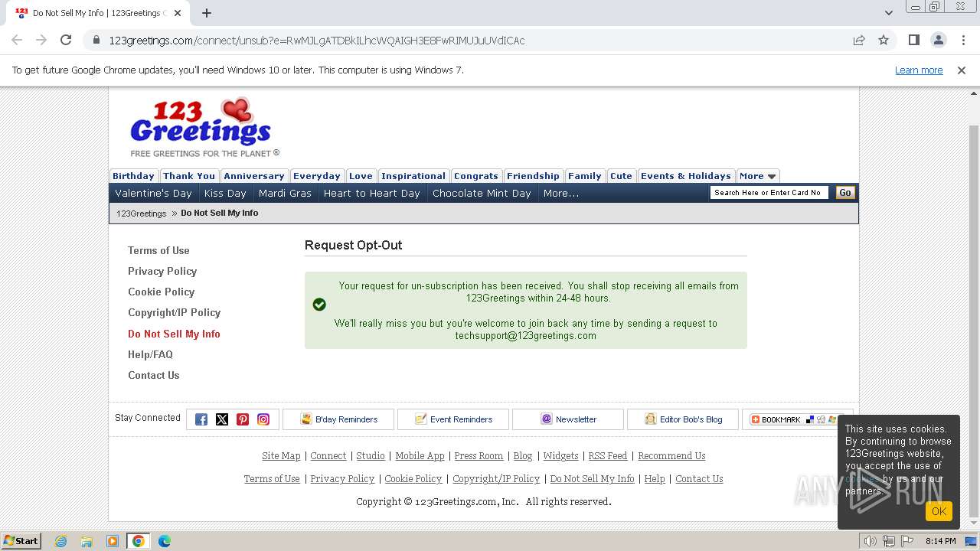Screen dimensions: 980x551
Task: Click the Action Center flag icon
Action: (906, 541)
